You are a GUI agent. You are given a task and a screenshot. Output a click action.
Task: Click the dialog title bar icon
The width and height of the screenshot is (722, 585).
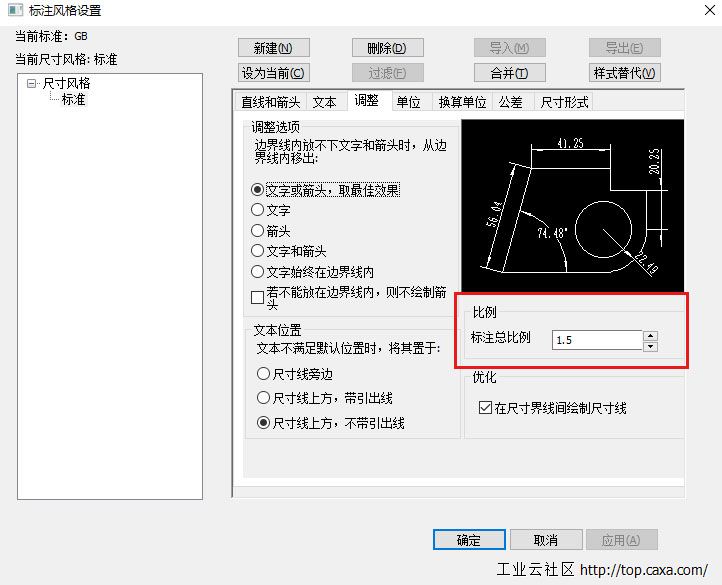pyautogui.click(x=15, y=10)
